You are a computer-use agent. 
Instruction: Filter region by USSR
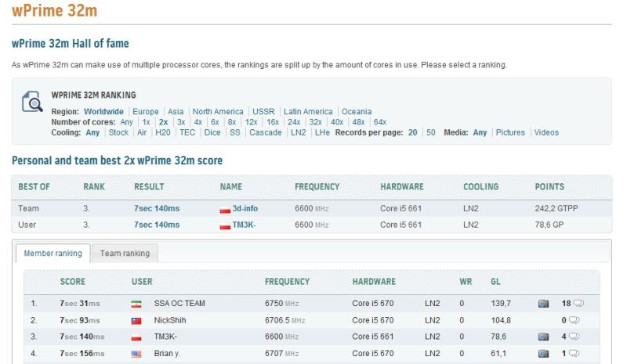(263, 111)
